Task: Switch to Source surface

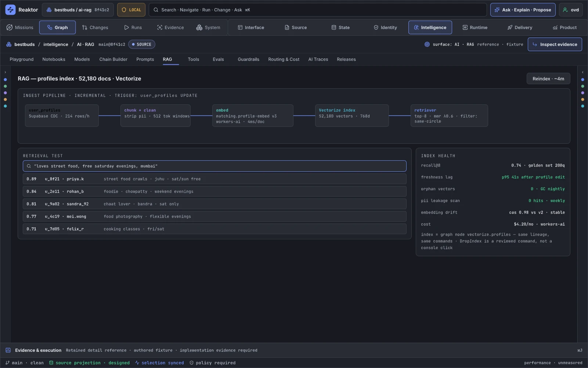Action: [x=296, y=28]
